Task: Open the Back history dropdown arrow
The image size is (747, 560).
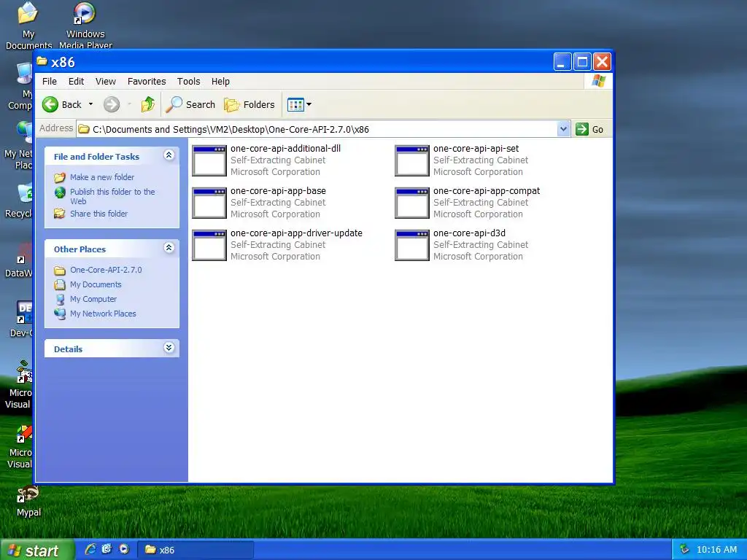Action: 90,104
